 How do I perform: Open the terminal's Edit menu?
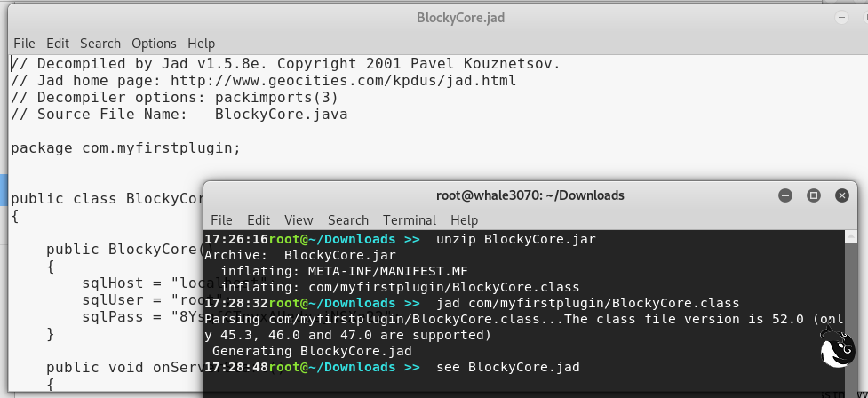pos(259,220)
